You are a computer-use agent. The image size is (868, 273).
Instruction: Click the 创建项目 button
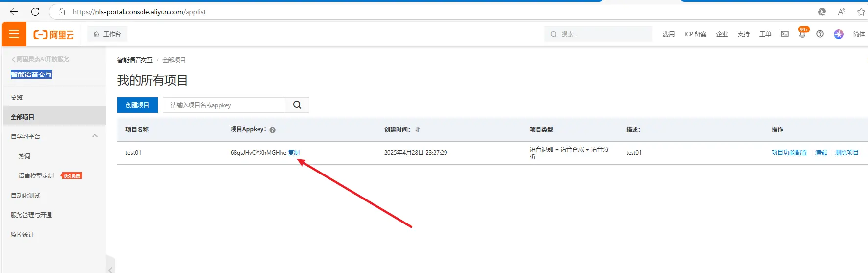pos(138,105)
